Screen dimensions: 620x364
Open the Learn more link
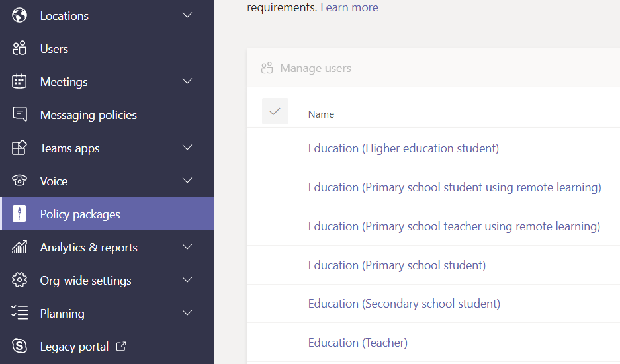coord(349,8)
